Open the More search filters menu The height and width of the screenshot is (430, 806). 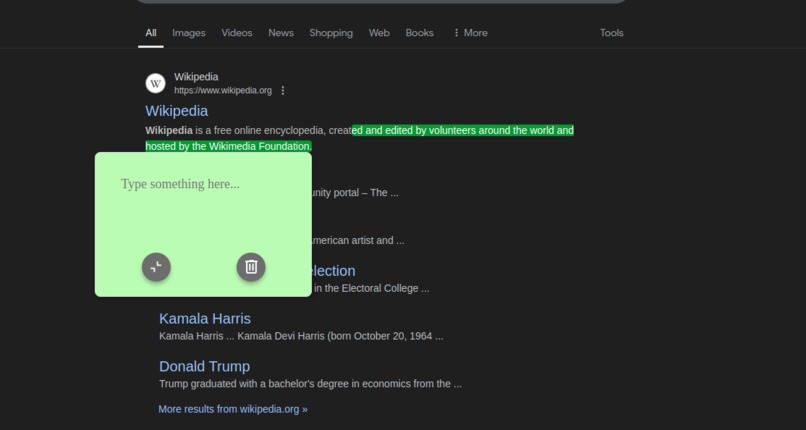(x=470, y=33)
